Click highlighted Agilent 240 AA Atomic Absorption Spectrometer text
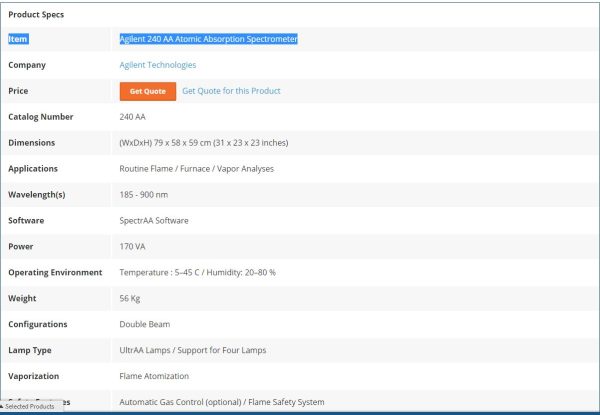 tap(209, 39)
